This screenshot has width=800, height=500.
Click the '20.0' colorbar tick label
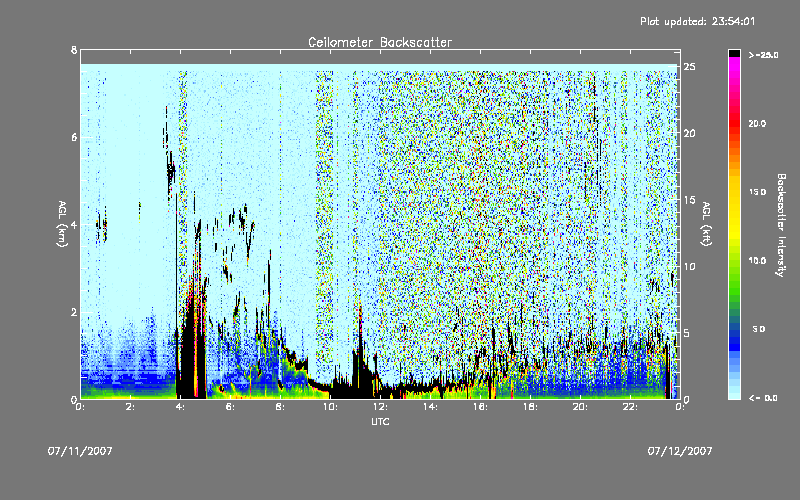[757, 123]
